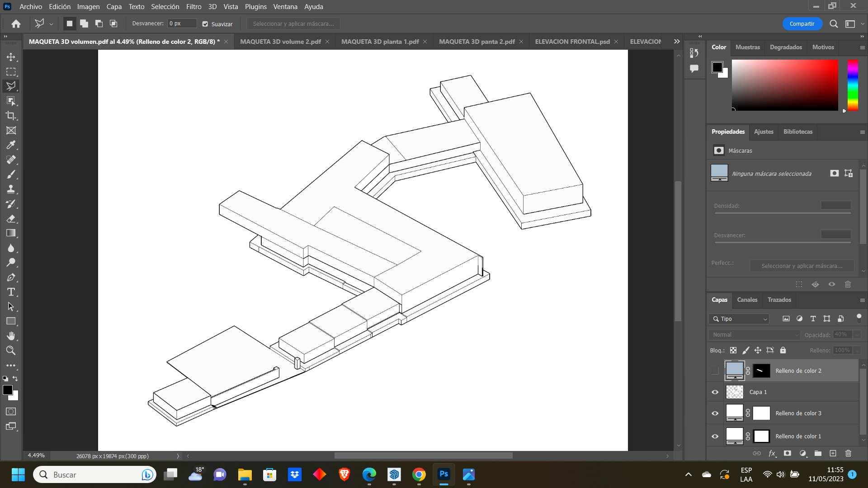The image size is (868, 488).
Task: Select the Eraser tool
Action: click(11, 219)
